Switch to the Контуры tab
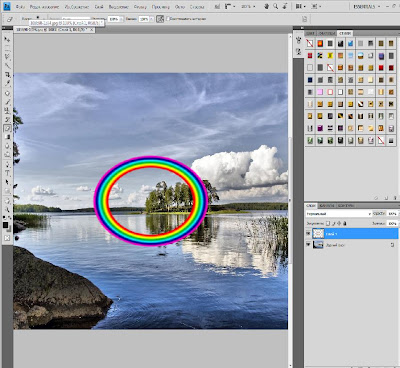 tap(345, 206)
